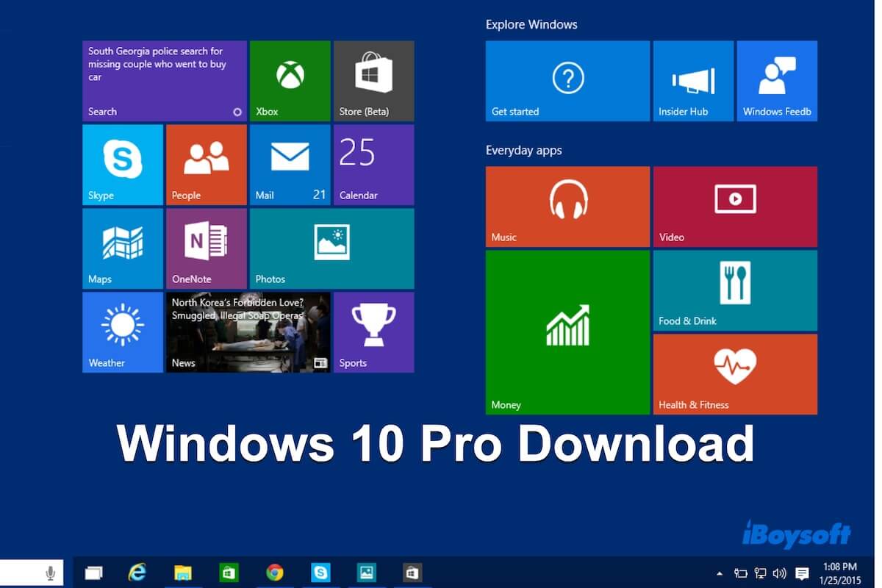Viewport: 882px width, 588px height.
Task: Open the Food & Drink tile
Action: [735, 290]
